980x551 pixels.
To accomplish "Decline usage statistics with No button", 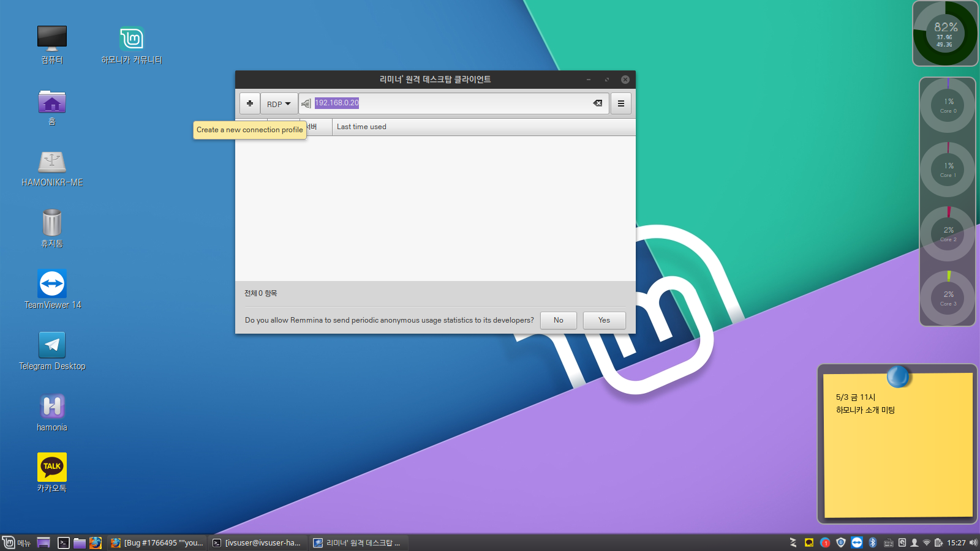I will coord(558,320).
